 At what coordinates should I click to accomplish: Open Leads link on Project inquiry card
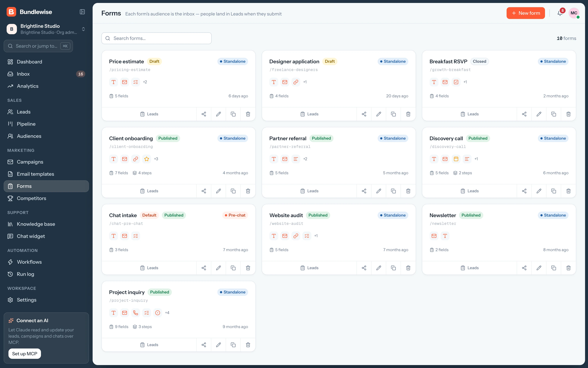tap(149, 345)
